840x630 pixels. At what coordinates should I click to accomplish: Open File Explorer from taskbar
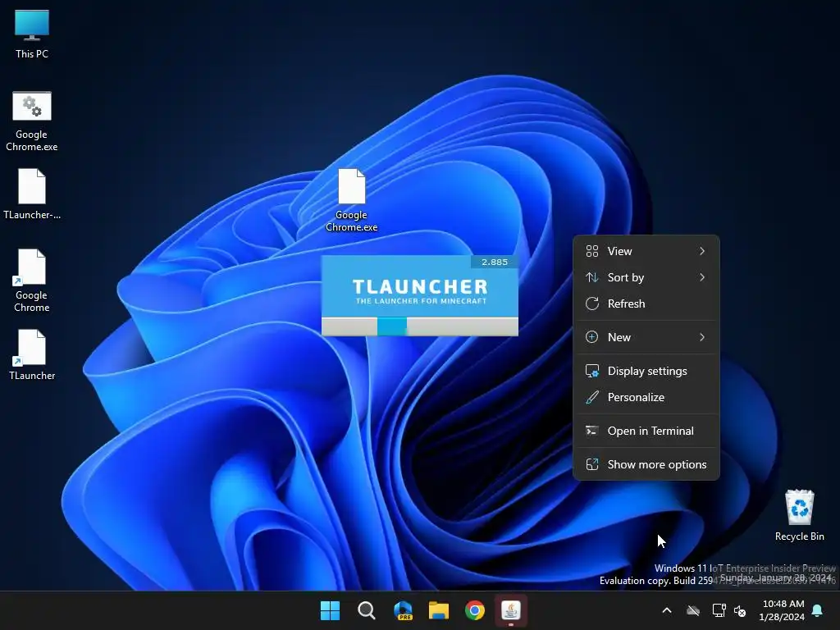point(439,610)
